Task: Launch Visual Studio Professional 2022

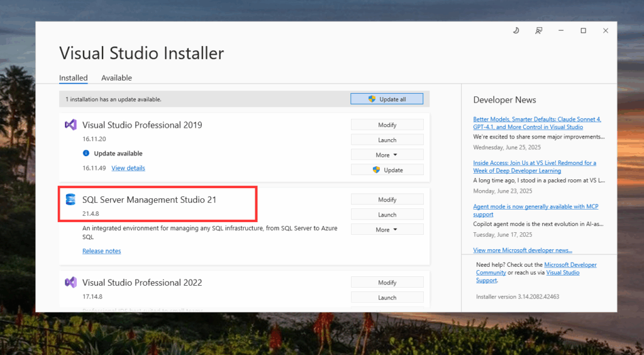Action: [387, 298]
